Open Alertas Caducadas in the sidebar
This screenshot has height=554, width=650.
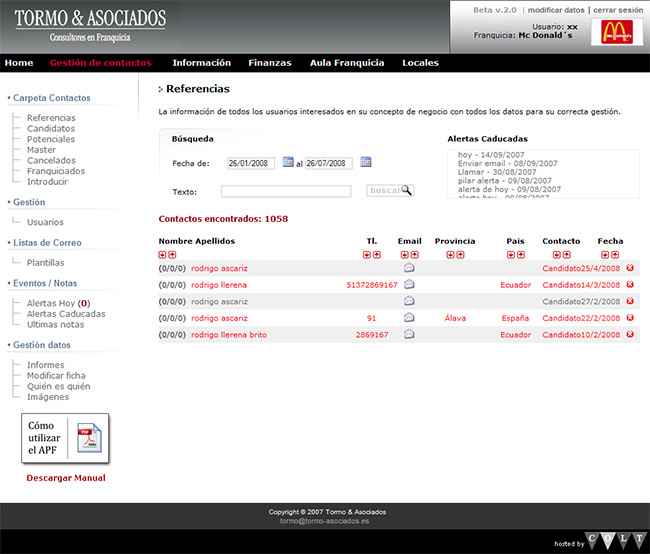coord(65,313)
